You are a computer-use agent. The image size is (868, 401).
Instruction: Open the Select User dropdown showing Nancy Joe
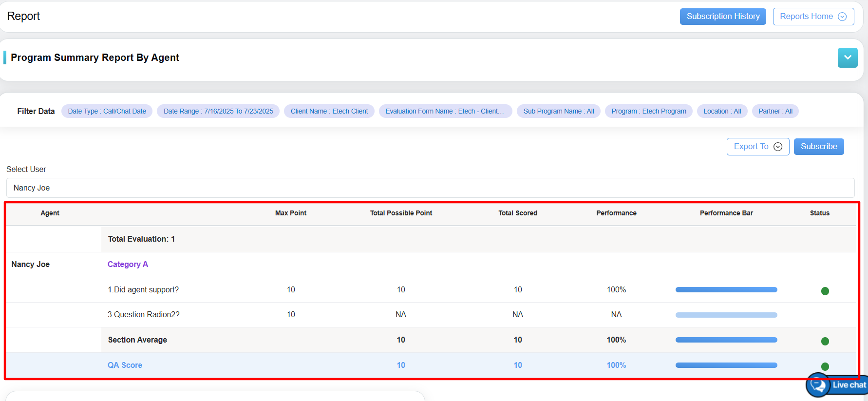(430, 188)
